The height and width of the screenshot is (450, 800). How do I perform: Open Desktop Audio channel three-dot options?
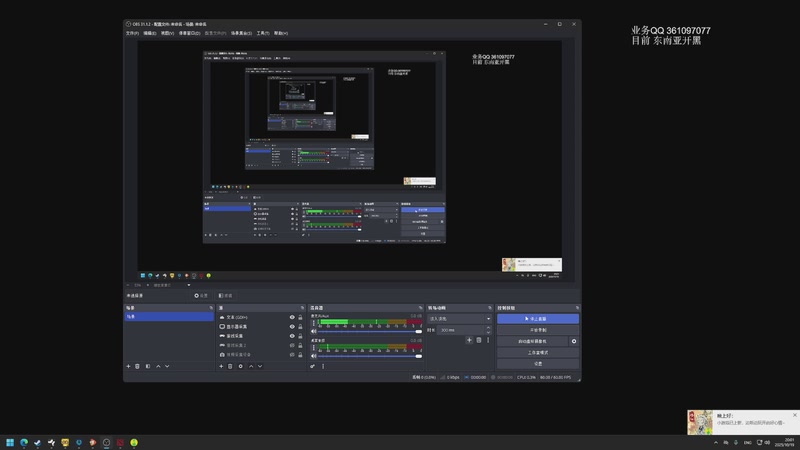(x=314, y=347)
